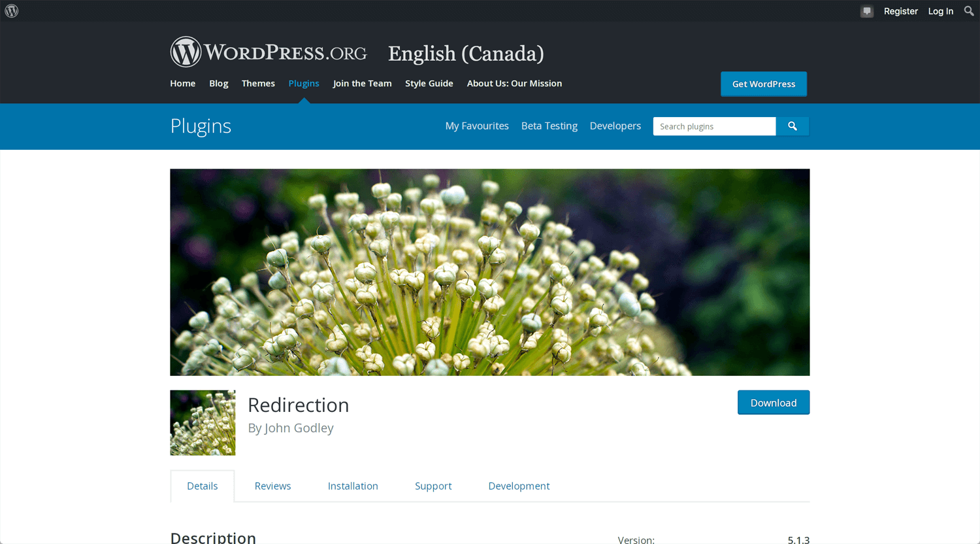Open Home in main navigation
980x544 pixels.
click(x=183, y=83)
